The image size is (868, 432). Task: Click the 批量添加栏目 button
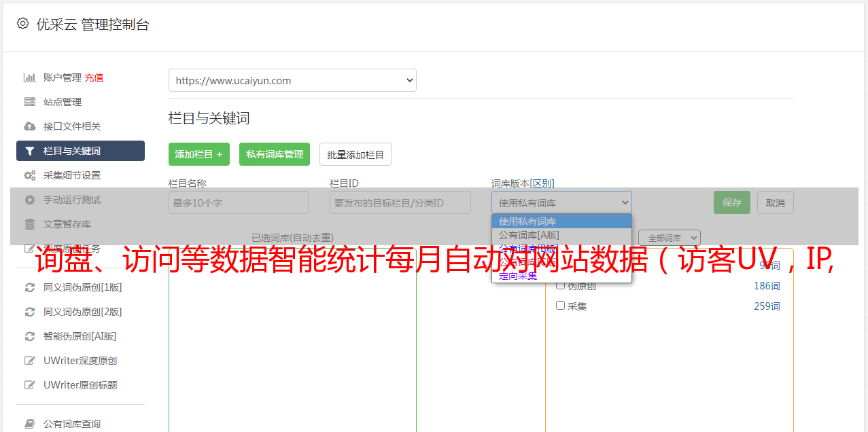355,154
